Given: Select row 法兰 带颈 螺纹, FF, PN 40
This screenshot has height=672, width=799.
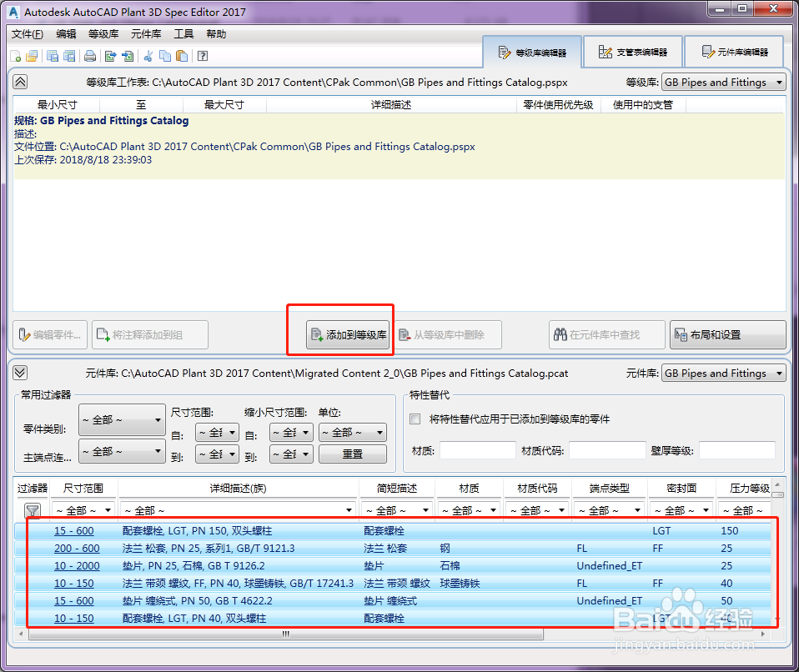Looking at the screenshot, I should pos(392,584).
